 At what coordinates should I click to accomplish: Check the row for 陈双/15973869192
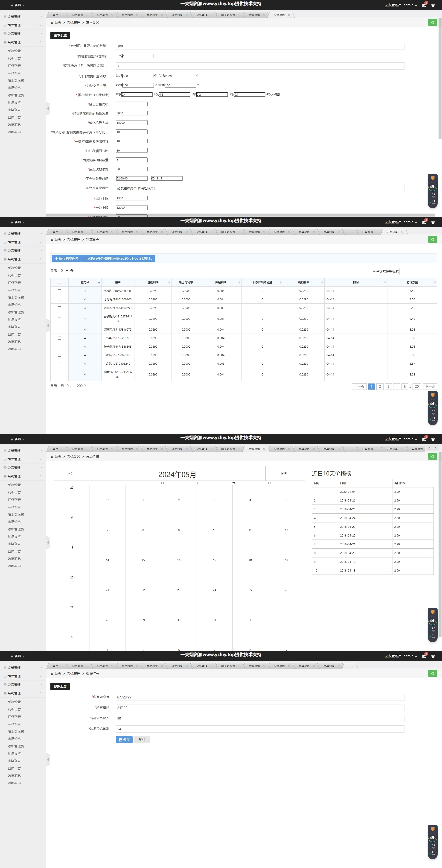point(60,355)
